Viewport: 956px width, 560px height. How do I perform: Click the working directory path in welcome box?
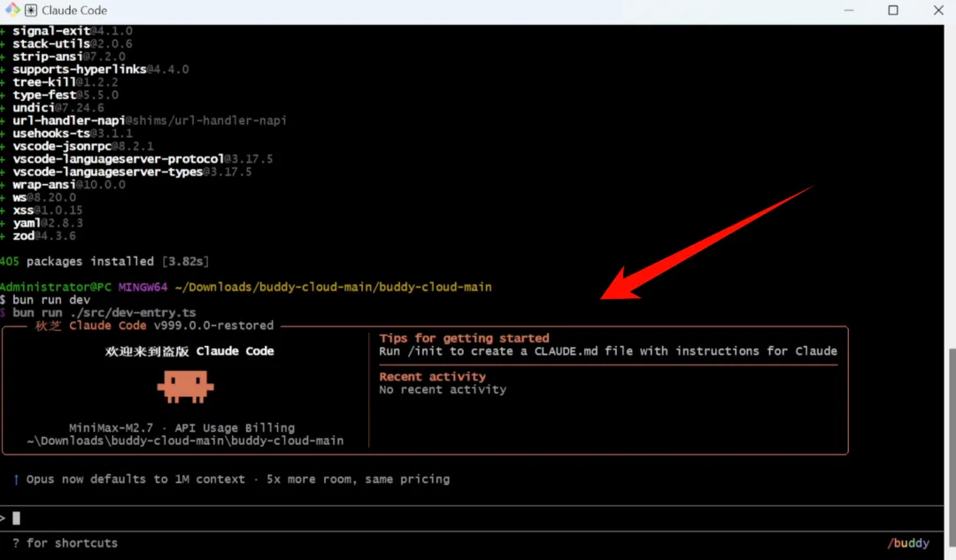[185, 441]
